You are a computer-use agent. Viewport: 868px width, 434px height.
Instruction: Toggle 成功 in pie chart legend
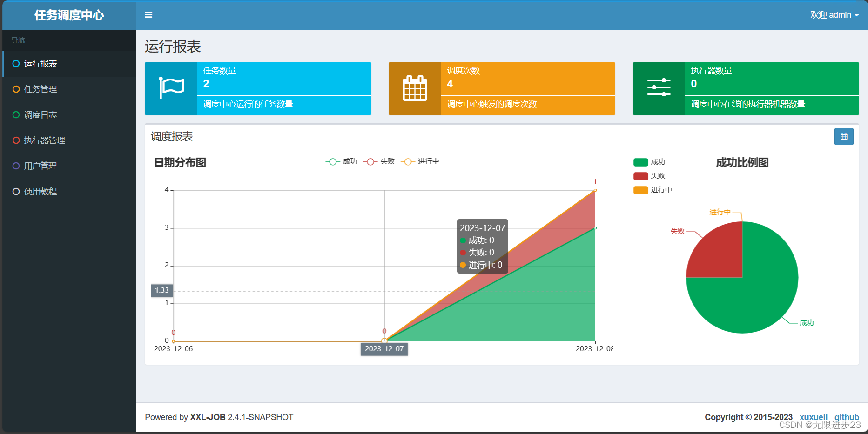(x=649, y=162)
